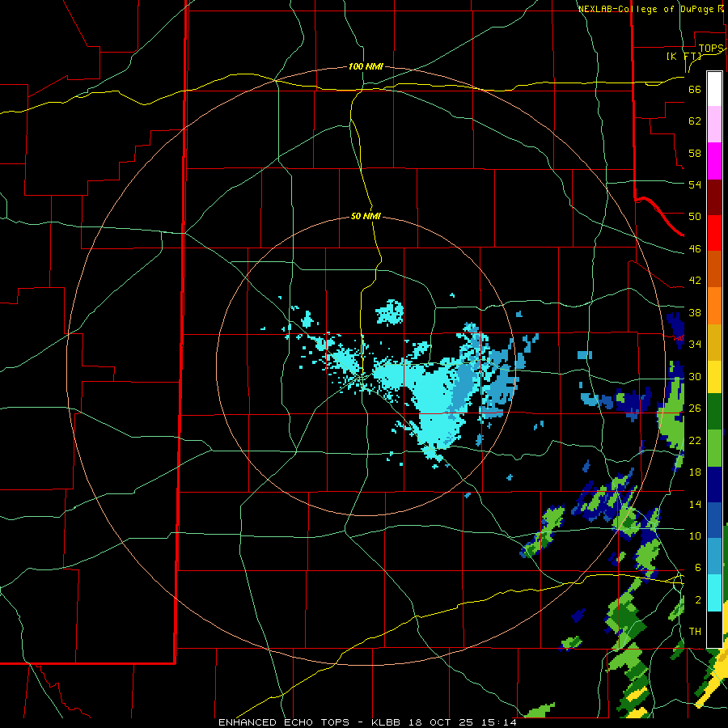728x728 pixels.
Task: Click the "34" legend value
Action: [695, 344]
